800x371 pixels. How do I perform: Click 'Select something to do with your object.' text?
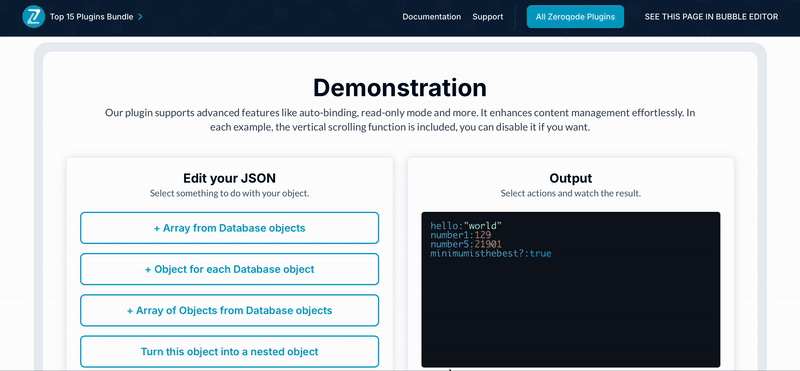coord(230,193)
